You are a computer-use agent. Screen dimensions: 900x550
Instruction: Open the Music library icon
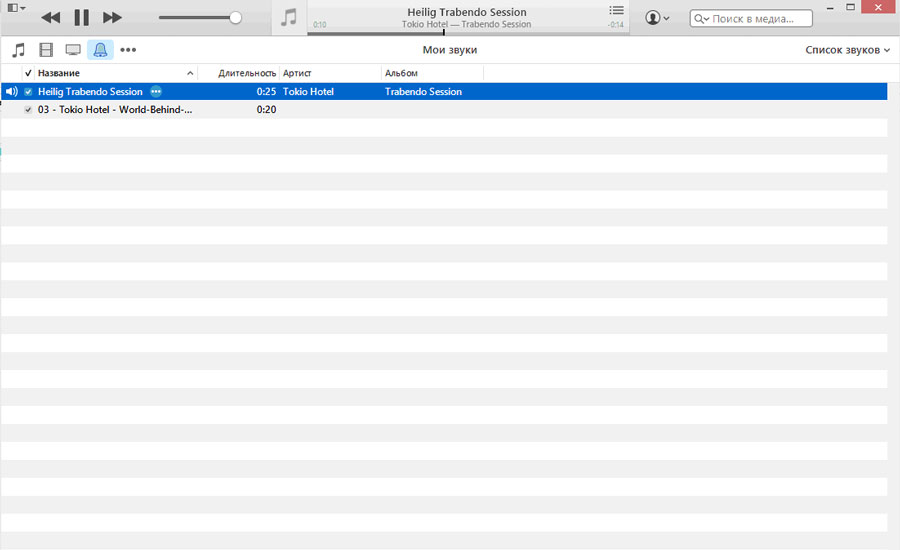[x=19, y=50]
